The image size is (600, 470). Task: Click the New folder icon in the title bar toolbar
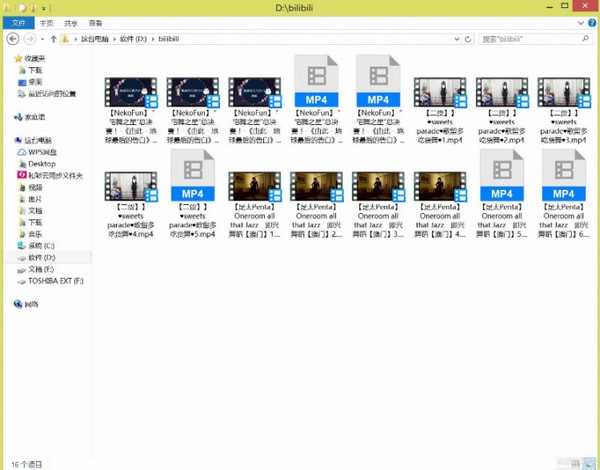tap(33, 7)
